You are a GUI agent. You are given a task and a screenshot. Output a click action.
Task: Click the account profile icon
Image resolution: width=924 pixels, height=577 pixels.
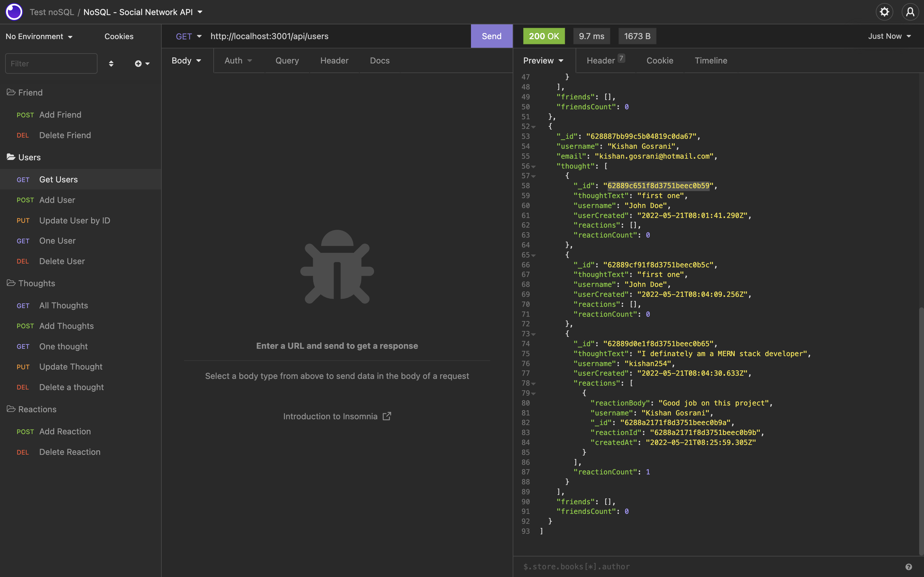tap(910, 12)
